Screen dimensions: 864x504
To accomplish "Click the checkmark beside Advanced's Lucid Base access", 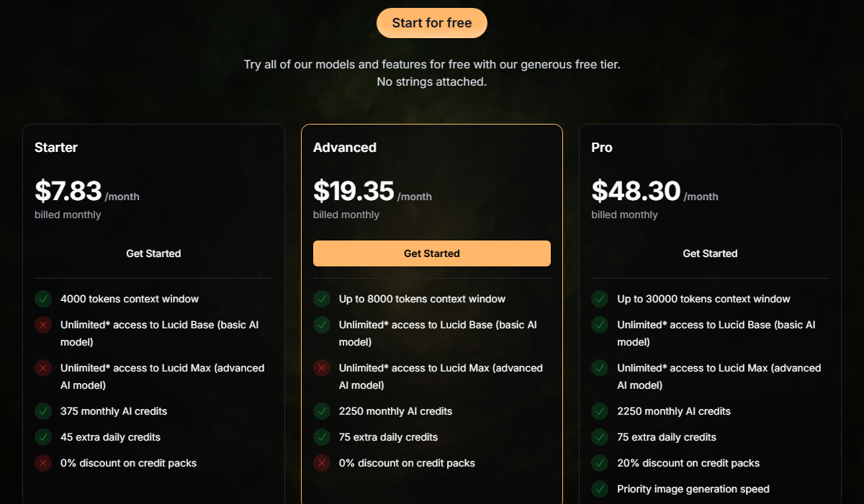I will tap(321, 325).
